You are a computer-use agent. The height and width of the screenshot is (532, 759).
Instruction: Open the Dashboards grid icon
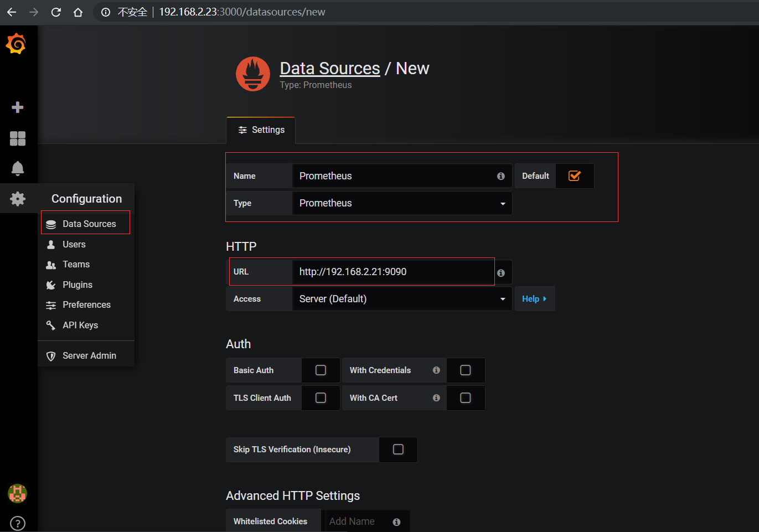[x=18, y=138]
